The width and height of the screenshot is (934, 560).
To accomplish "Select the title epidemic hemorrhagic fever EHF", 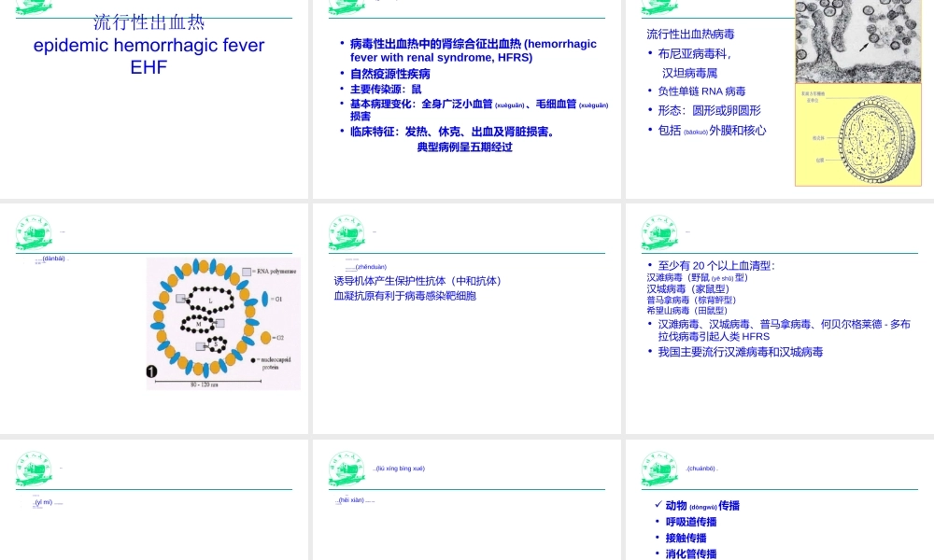I will [149, 56].
